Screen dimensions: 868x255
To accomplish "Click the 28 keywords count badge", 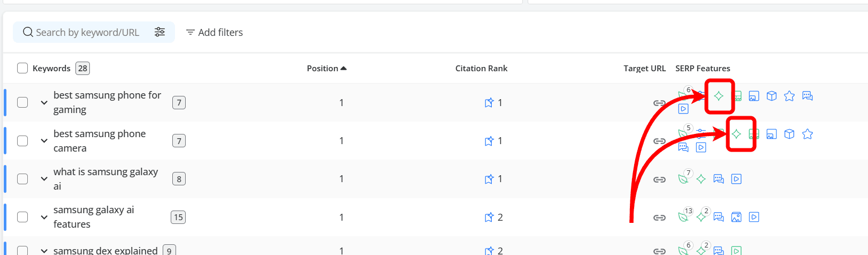I will (x=82, y=68).
